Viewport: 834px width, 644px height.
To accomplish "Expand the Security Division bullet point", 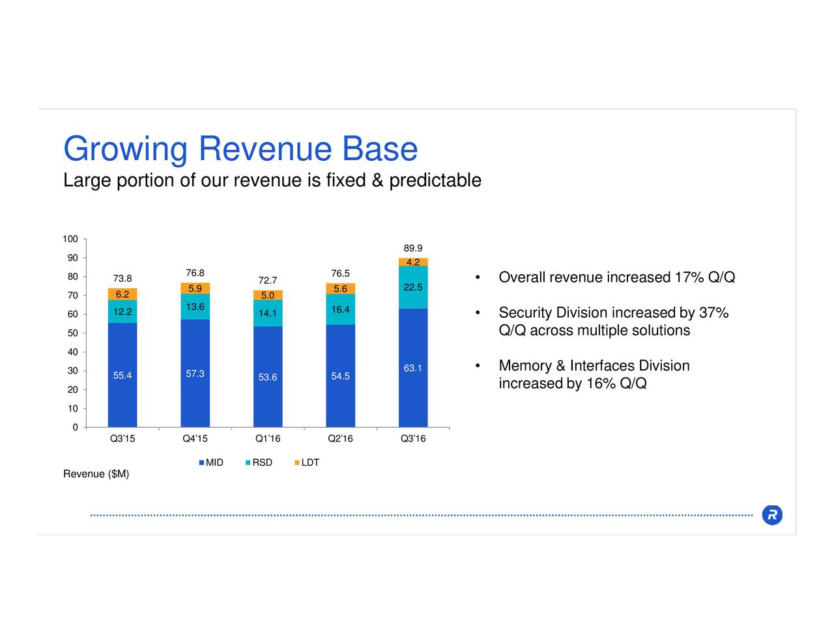I will [x=613, y=313].
